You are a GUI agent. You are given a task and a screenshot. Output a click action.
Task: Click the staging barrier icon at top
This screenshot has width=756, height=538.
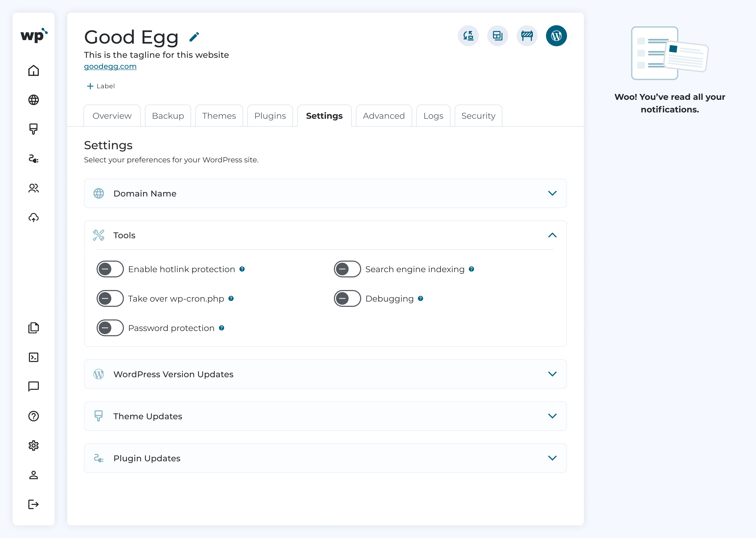(527, 36)
